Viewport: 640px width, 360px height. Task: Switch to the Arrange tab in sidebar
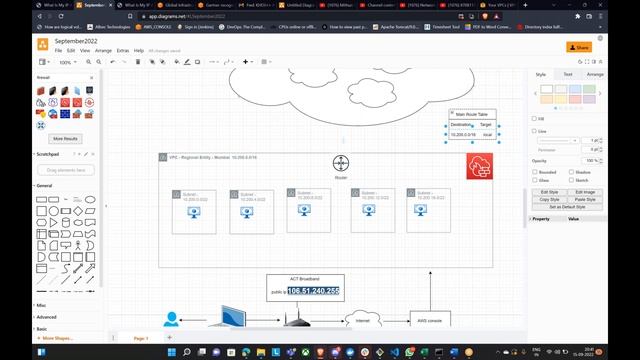click(x=595, y=74)
